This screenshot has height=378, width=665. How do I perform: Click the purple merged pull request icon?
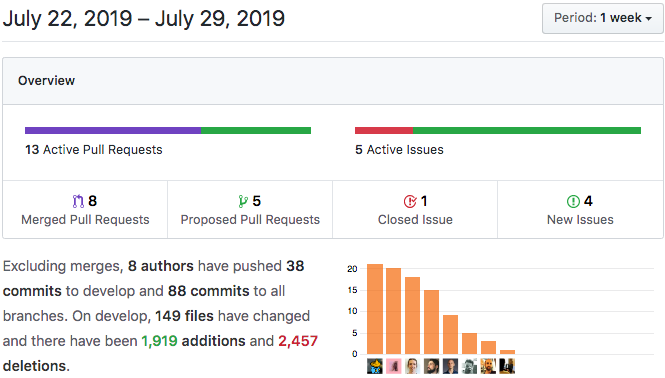pos(78,201)
